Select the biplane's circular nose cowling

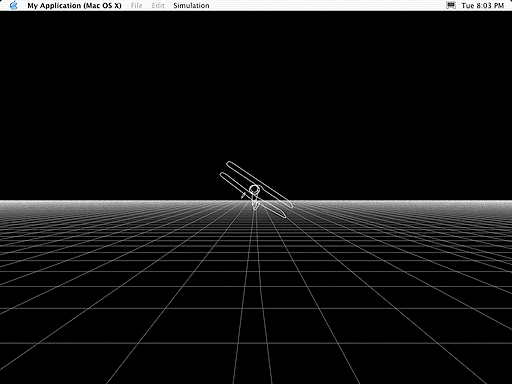click(x=254, y=190)
